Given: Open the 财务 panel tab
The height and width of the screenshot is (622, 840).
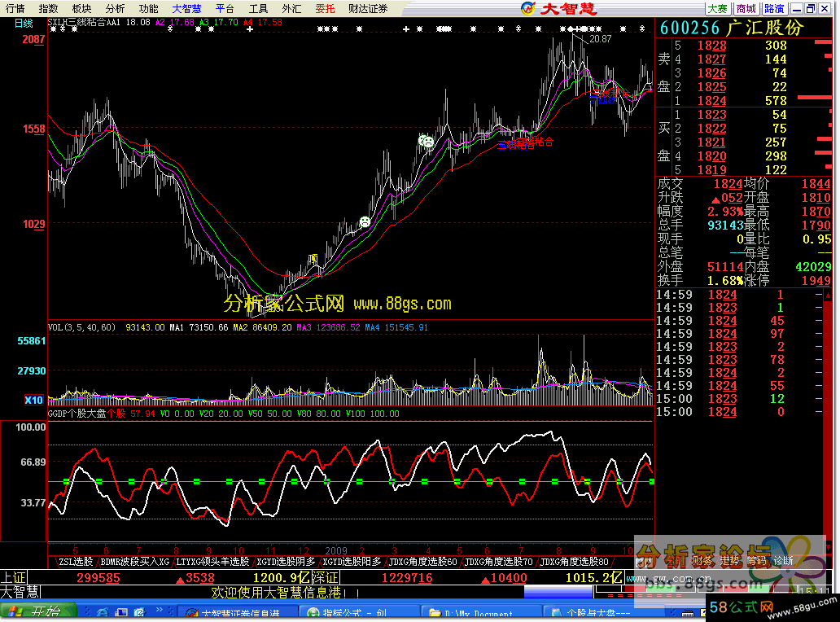Looking at the screenshot, I should tap(702, 561).
